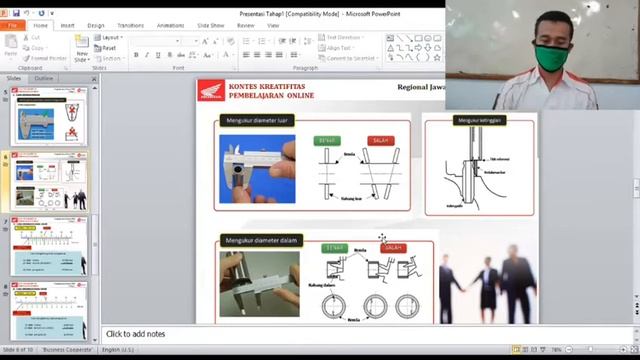This screenshot has width=640, height=360.
Task: Select the Isosceles Triangle shape
Action: click(x=390, y=48)
